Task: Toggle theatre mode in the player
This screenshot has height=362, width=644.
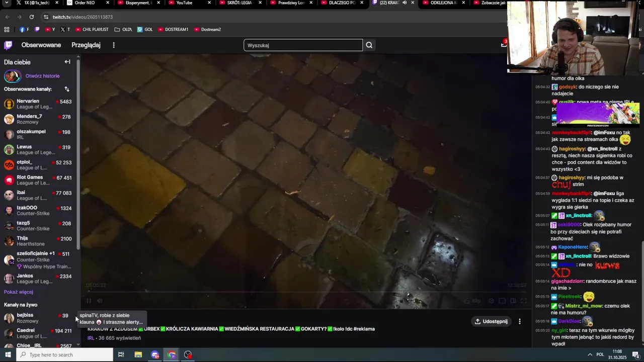Action: tap(513, 301)
